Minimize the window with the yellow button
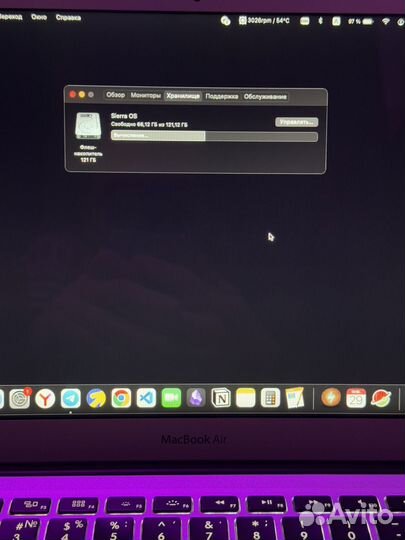The width and height of the screenshot is (405, 540). [82, 94]
